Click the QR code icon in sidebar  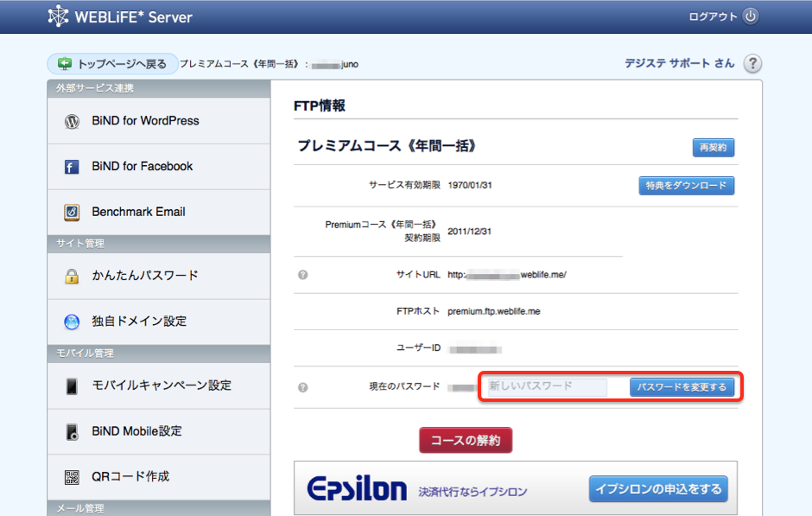click(73, 477)
